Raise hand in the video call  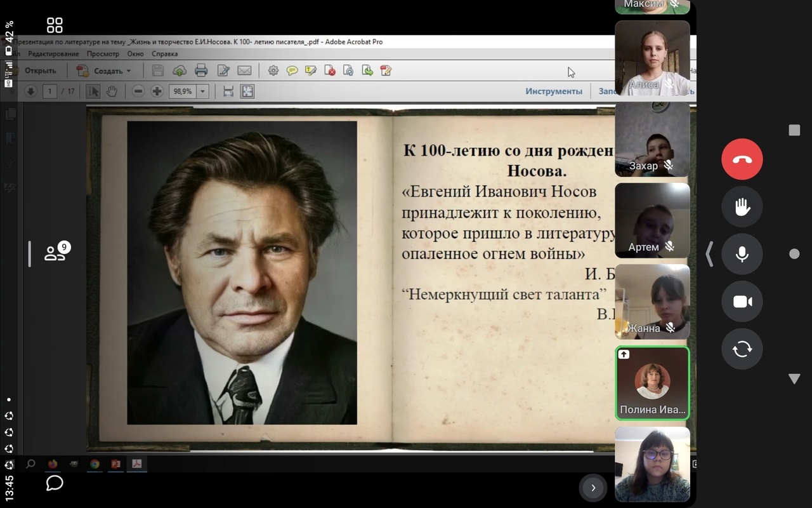click(742, 206)
